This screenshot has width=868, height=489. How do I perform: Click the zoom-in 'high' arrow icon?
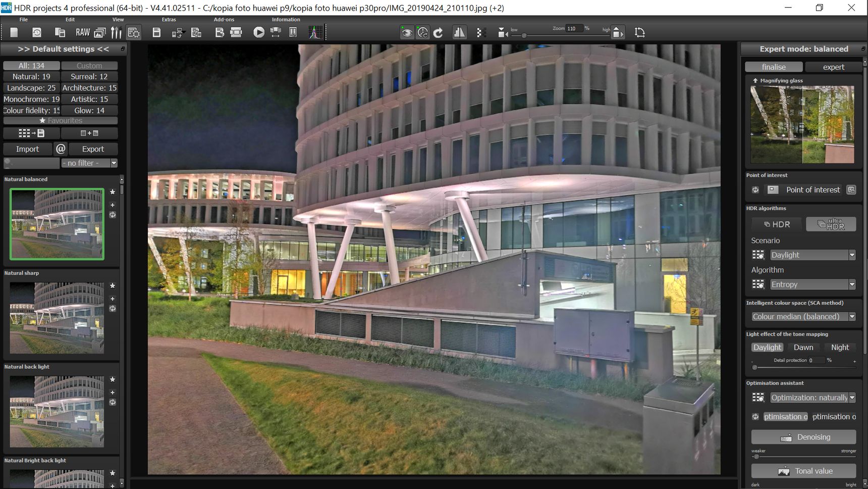(618, 33)
